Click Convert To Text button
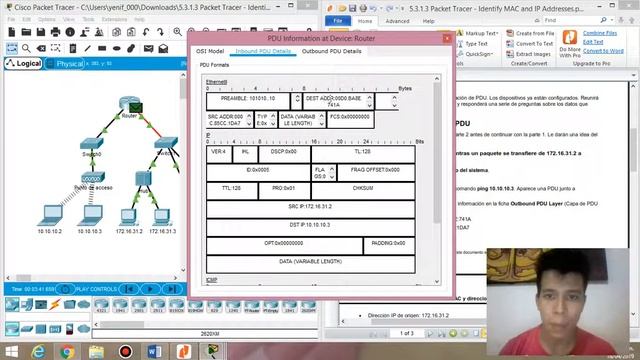 pyautogui.click(x=530, y=44)
